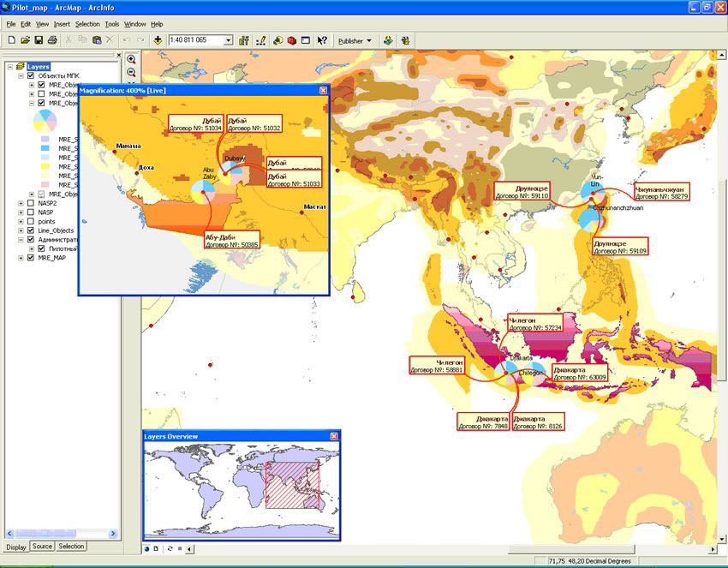The width and height of the screenshot is (728, 568).
Task: Open the Selection menu in menu bar
Action: click(x=87, y=24)
